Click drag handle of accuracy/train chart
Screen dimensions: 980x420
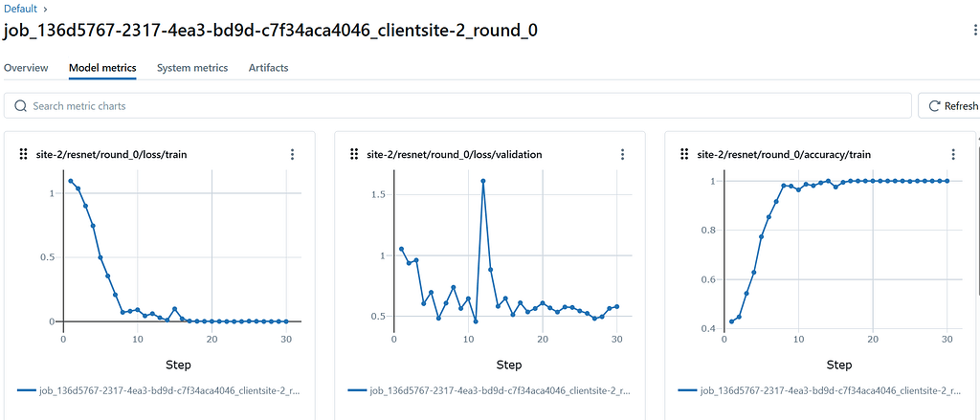click(x=684, y=154)
